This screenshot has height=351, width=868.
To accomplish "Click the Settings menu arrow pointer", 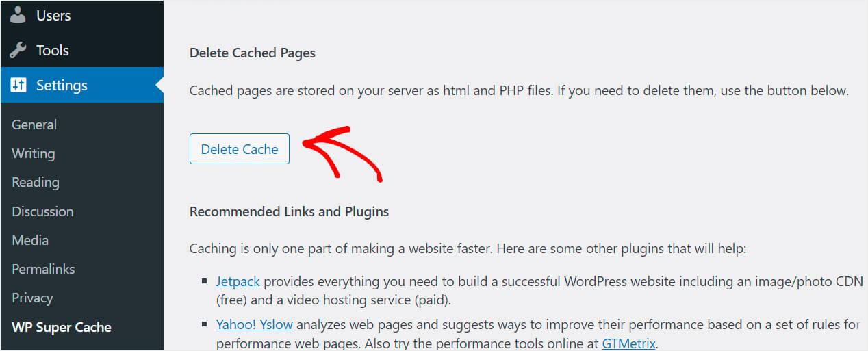I will click(x=159, y=86).
